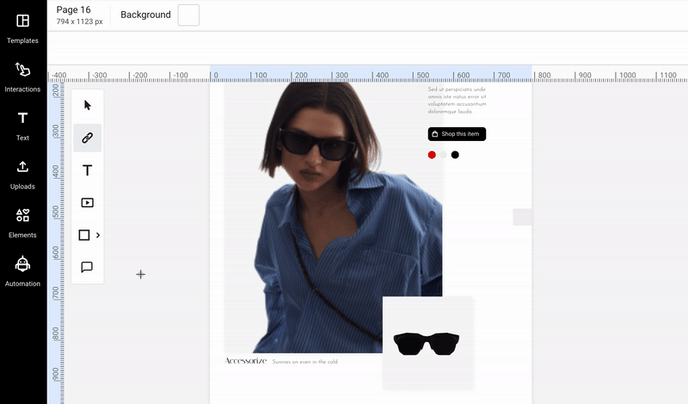Expand the shape tool options chevron

[x=98, y=235]
